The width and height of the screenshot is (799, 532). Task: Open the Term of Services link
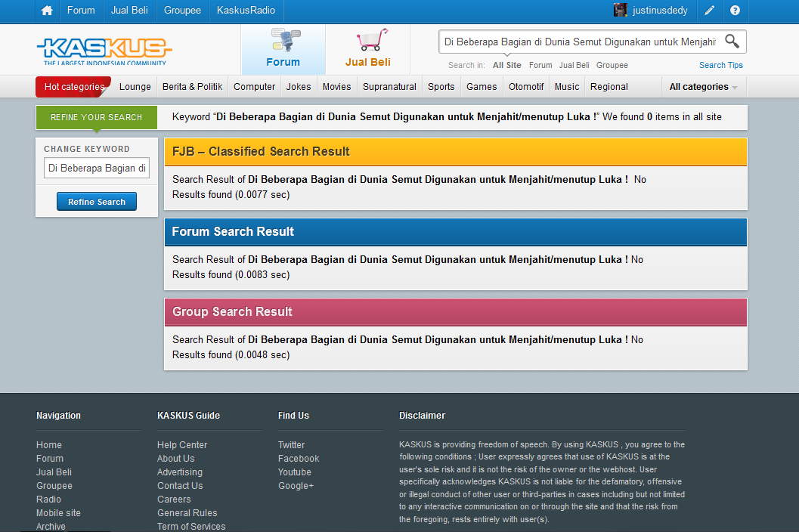tap(191, 527)
